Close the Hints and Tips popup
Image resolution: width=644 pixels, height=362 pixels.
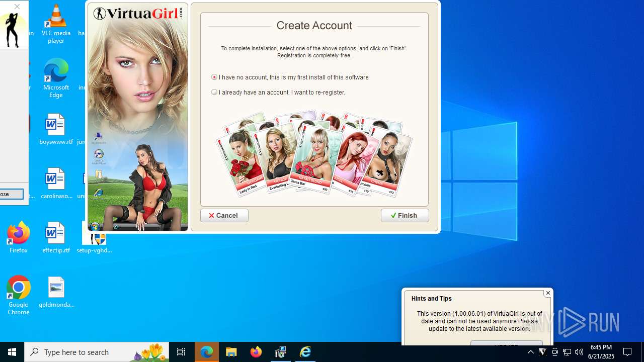coord(548,293)
